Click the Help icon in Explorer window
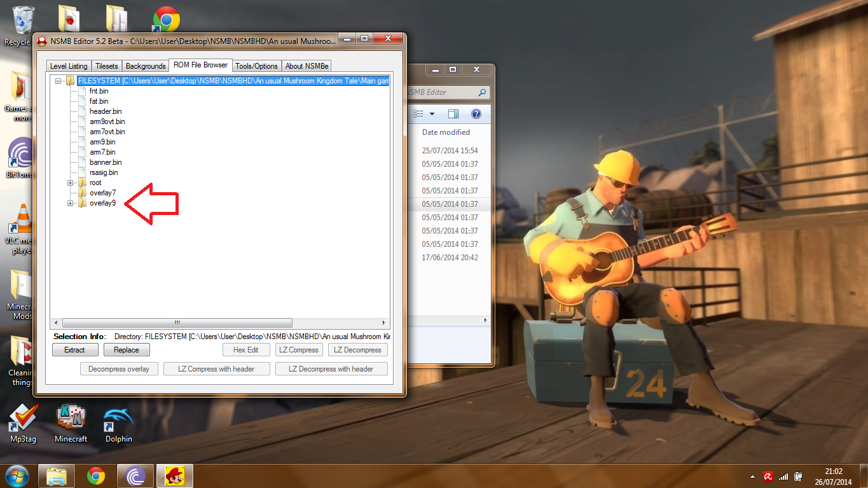 (476, 114)
